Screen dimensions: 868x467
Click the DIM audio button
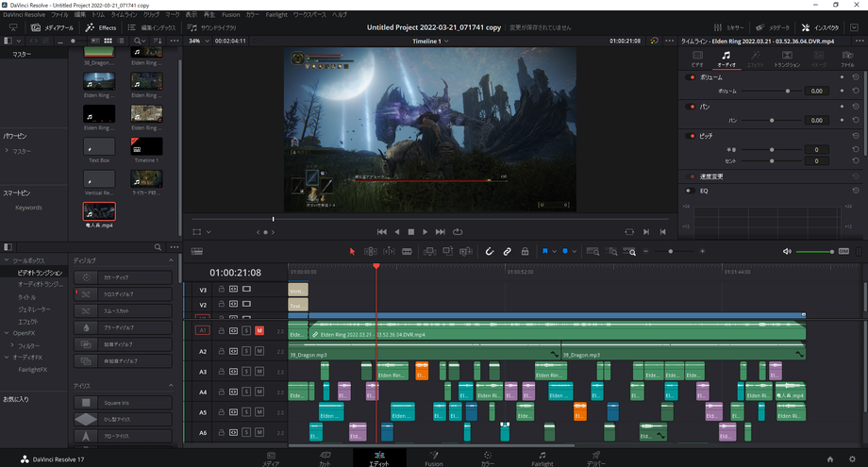[843, 251]
